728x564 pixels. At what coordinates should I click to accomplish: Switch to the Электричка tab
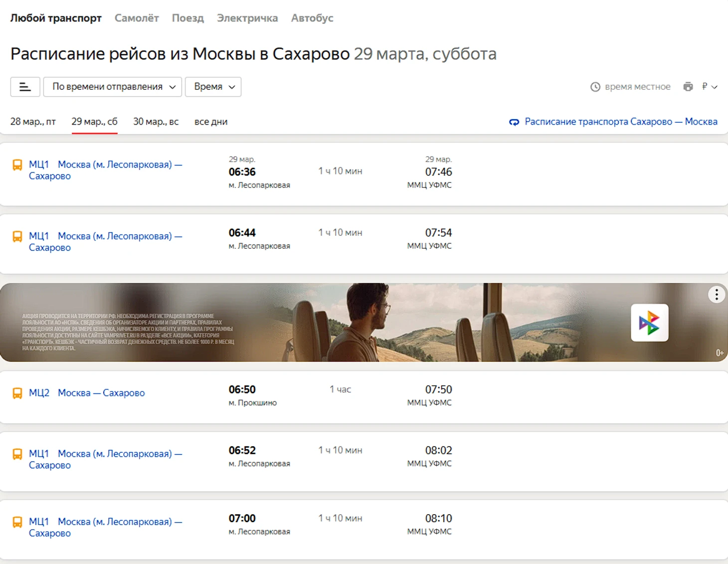point(247,18)
